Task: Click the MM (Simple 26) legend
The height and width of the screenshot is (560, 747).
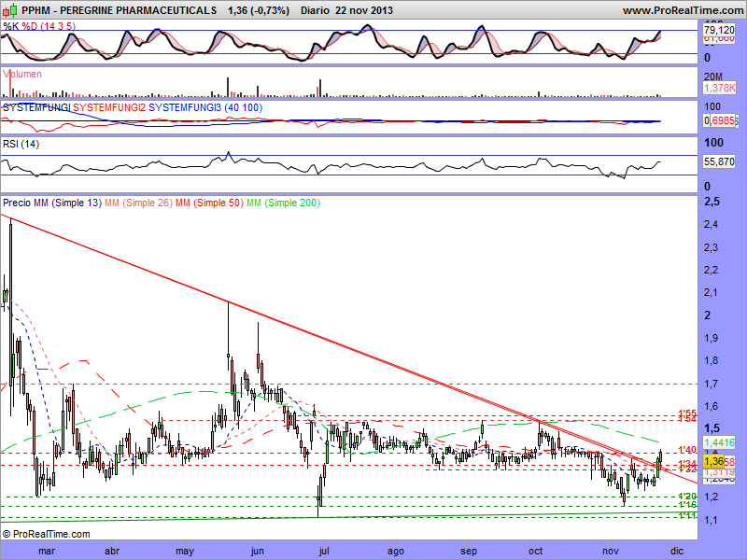Action: coord(138,203)
